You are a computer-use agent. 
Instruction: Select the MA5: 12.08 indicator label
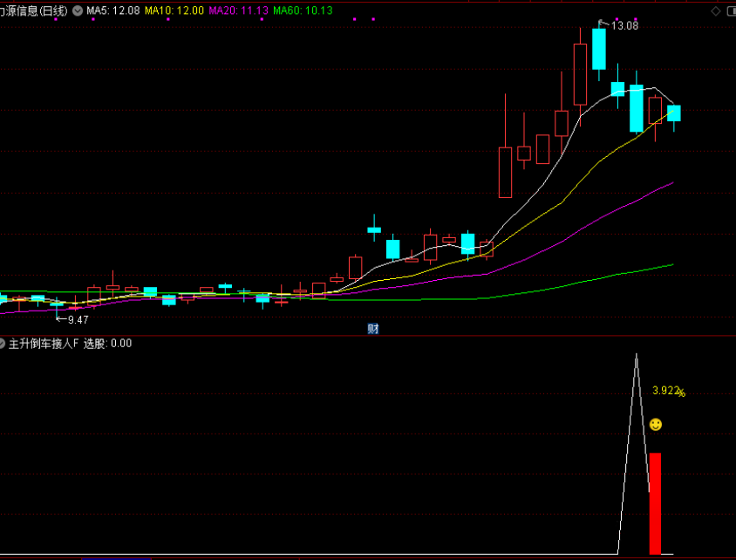[113, 11]
